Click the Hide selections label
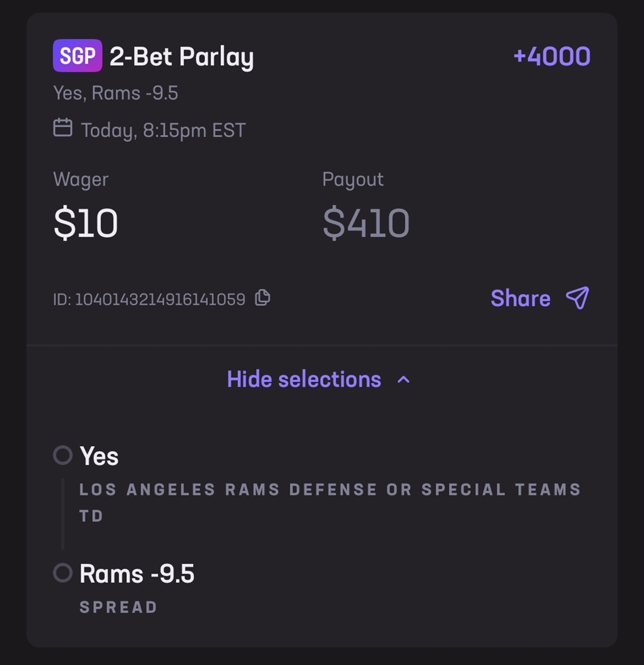Viewport: 644px width, 665px height. (x=304, y=379)
